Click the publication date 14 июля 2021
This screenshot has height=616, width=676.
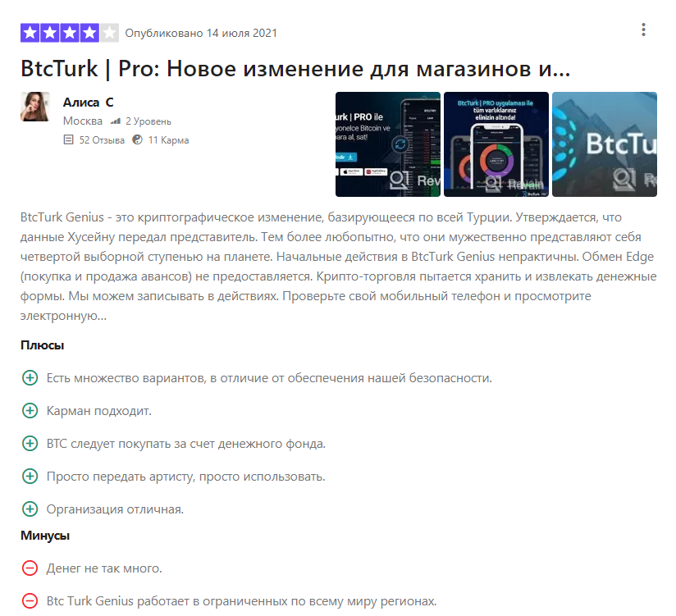pyautogui.click(x=241, y=33)
